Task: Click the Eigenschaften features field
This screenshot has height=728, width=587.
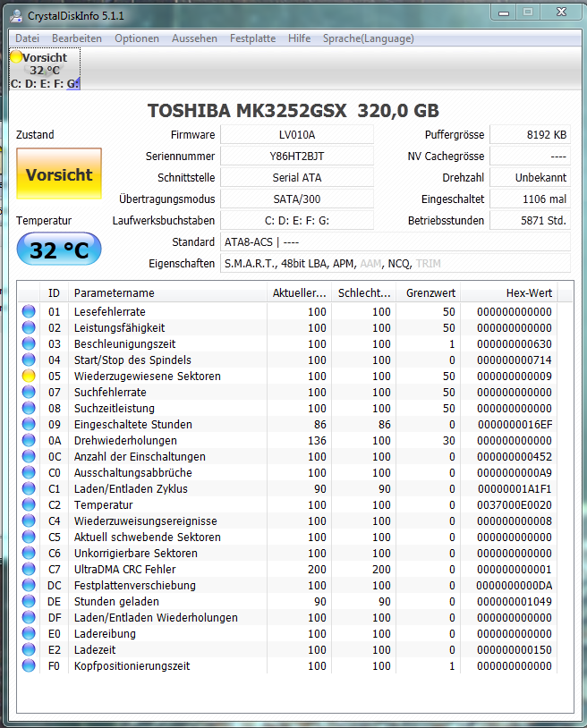Action: click(396, 263)
